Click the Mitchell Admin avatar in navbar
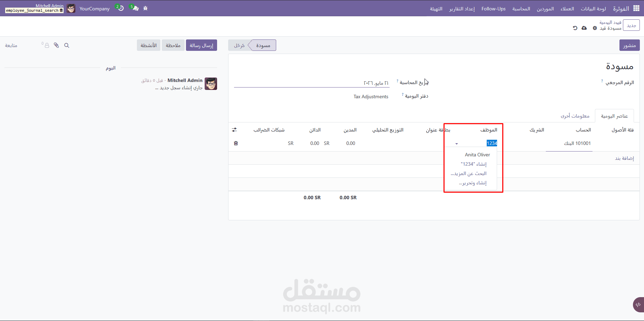Screen dimensions: 644x321 pos(71,8)
